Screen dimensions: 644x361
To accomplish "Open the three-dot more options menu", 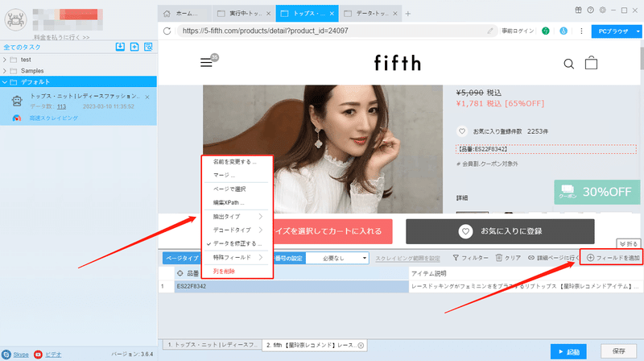I will coord(581,31).
